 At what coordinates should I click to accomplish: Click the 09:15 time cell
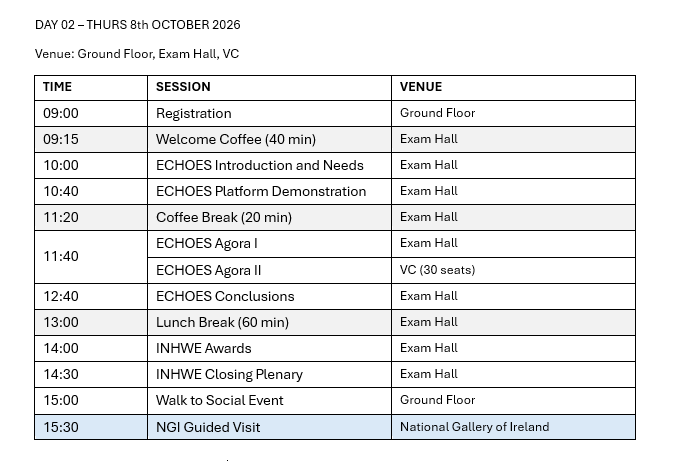point(61,140)
